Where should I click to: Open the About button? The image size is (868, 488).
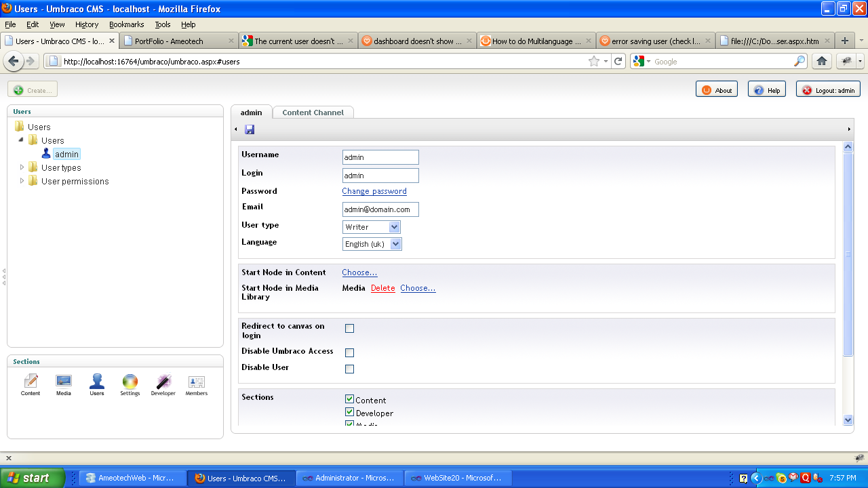(x=717, y=89)
